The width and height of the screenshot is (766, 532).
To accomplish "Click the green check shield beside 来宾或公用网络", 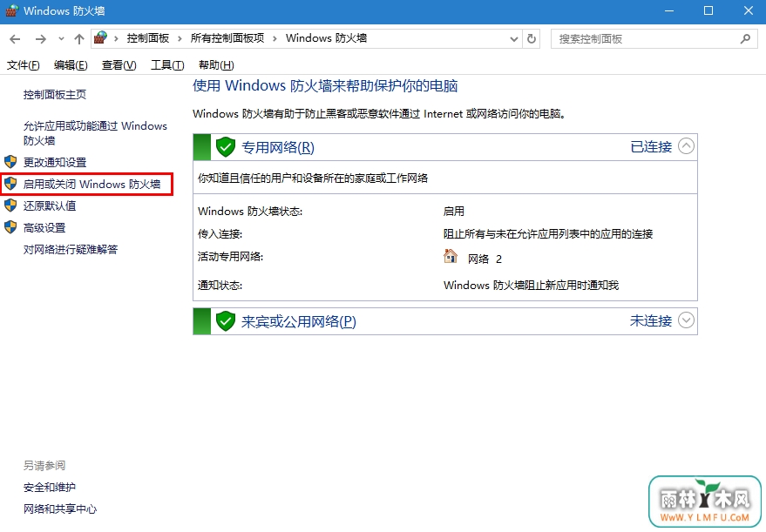I will click(x=226, y=321).
